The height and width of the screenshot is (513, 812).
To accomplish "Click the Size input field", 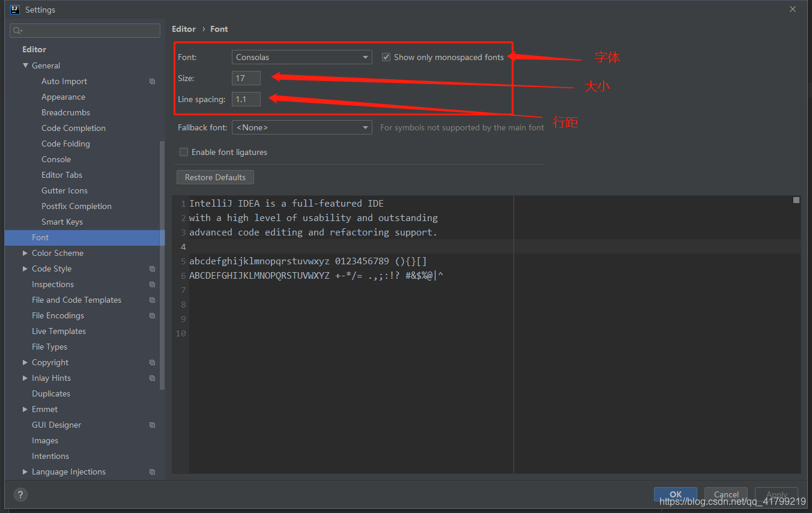I will point(246,78).
